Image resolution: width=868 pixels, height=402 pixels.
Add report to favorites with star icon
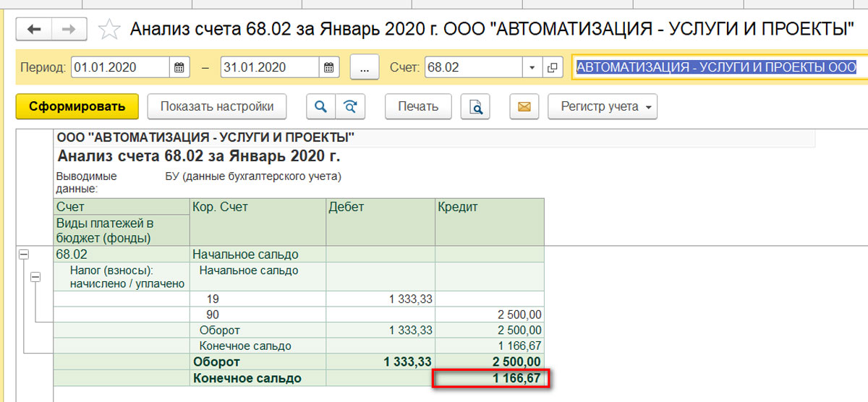click(x=109, y=30)
